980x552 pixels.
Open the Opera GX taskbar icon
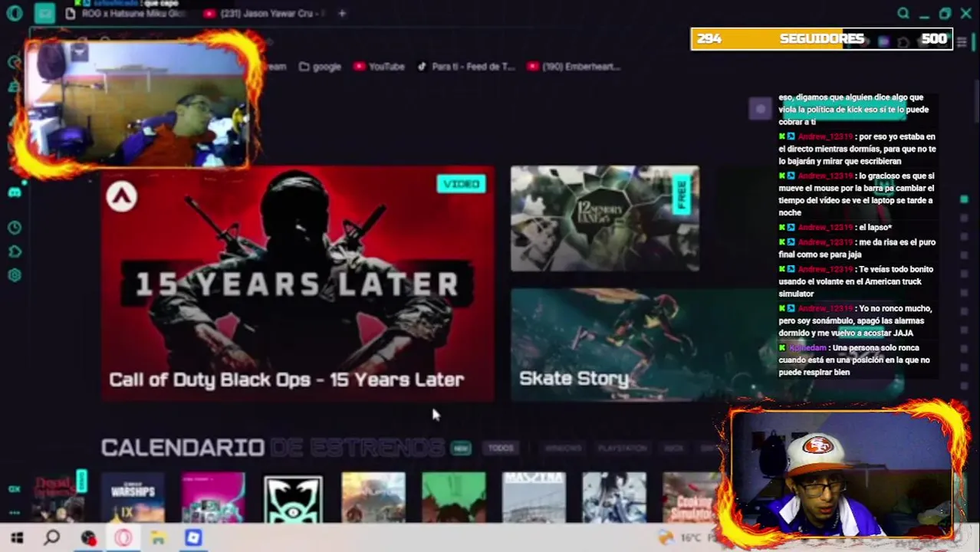pos(123,538)
